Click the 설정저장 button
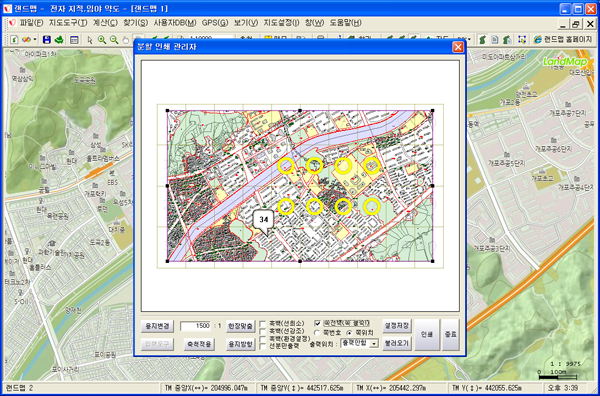 coord(397,326)
